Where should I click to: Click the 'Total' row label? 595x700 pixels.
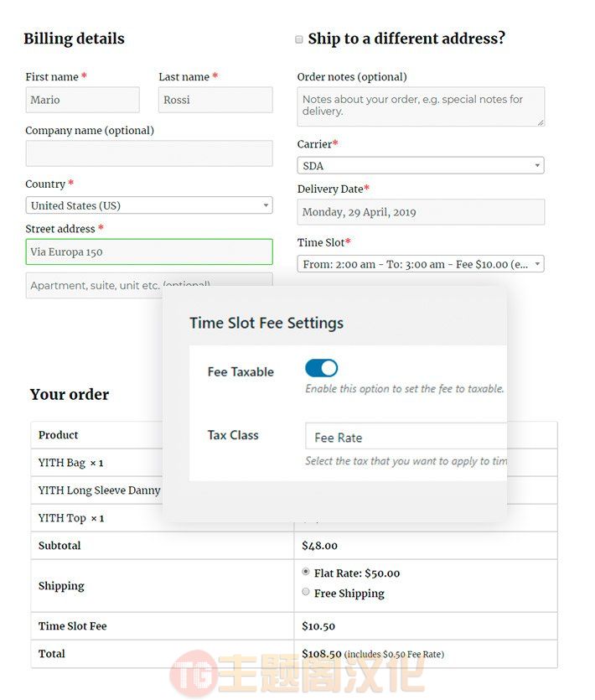[51, 654]
